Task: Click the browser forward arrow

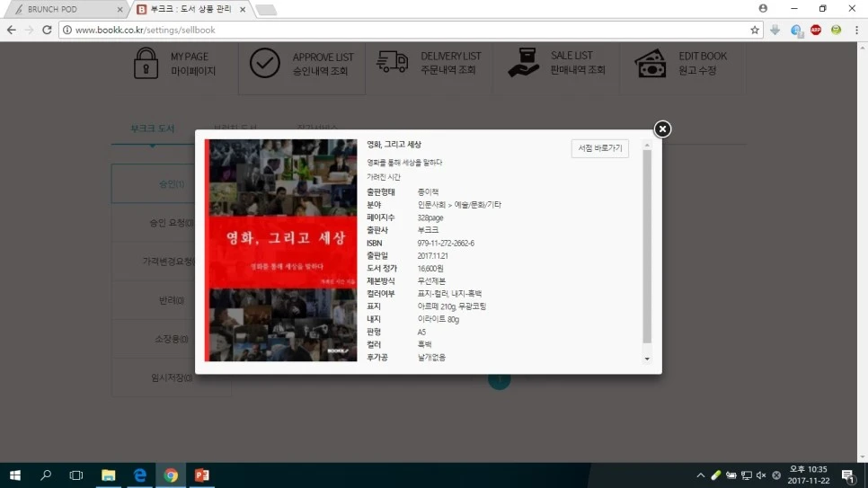Action: coord(30,30)
